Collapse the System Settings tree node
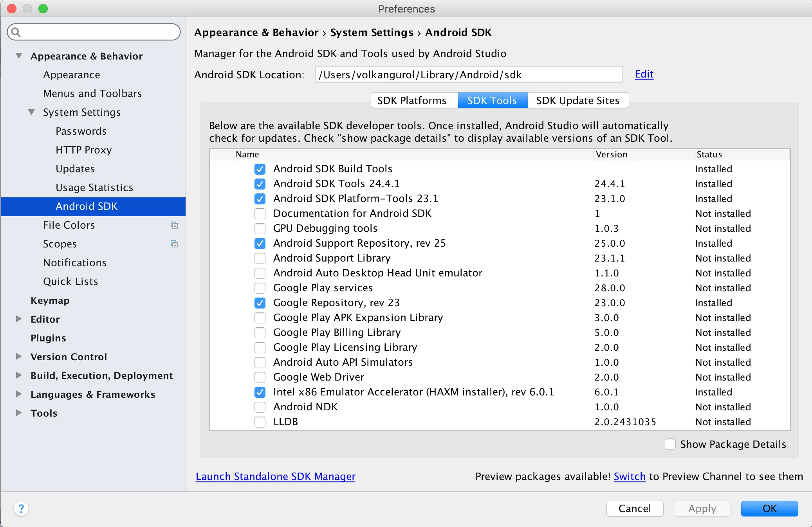 [32, 112]
